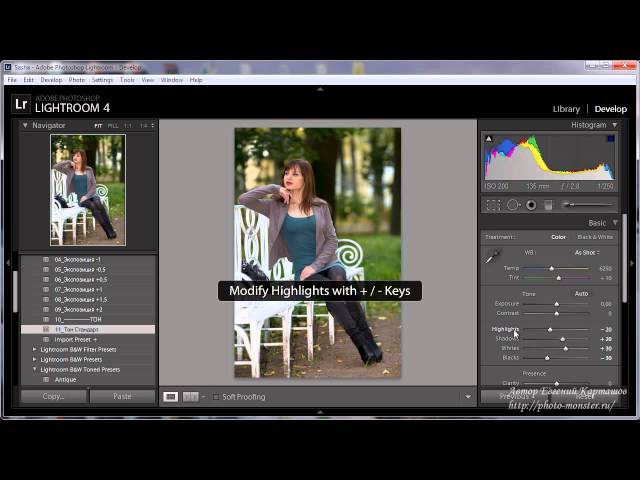Click the Navigator preview thumbnail

point(88,190)
